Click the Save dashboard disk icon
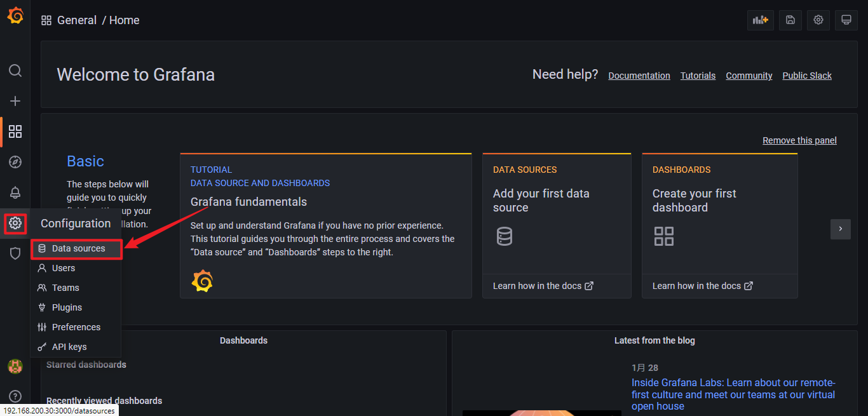Screen dimensions: 868x416 (790, 20)
